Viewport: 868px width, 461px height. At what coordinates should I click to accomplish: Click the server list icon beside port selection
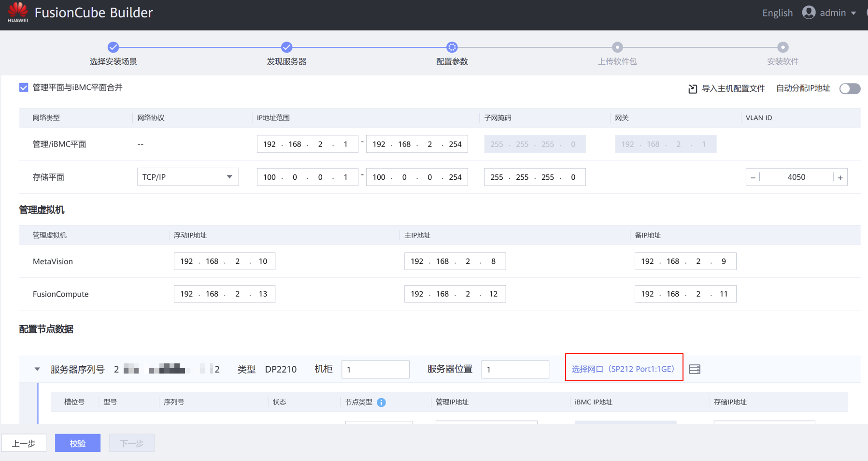click(x=695, y=369)
